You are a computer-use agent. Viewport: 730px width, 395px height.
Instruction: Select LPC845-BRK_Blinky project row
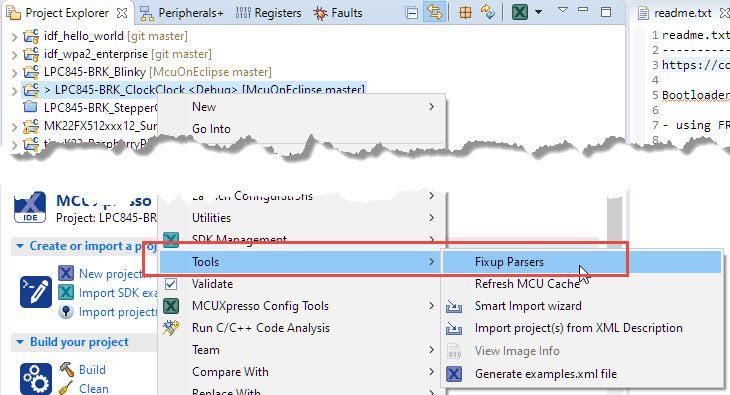[157, 72]
